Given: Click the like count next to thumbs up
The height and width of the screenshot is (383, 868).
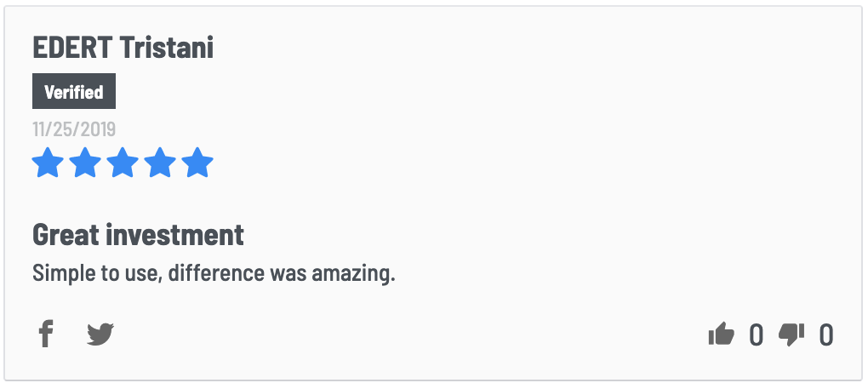Looking at the screenshot, I should (x=757, y=334).
